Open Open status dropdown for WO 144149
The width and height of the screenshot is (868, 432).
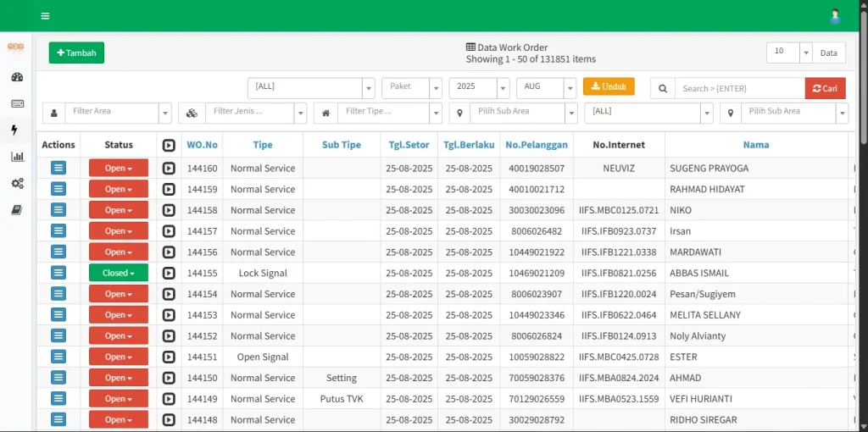tap(119, 399)
